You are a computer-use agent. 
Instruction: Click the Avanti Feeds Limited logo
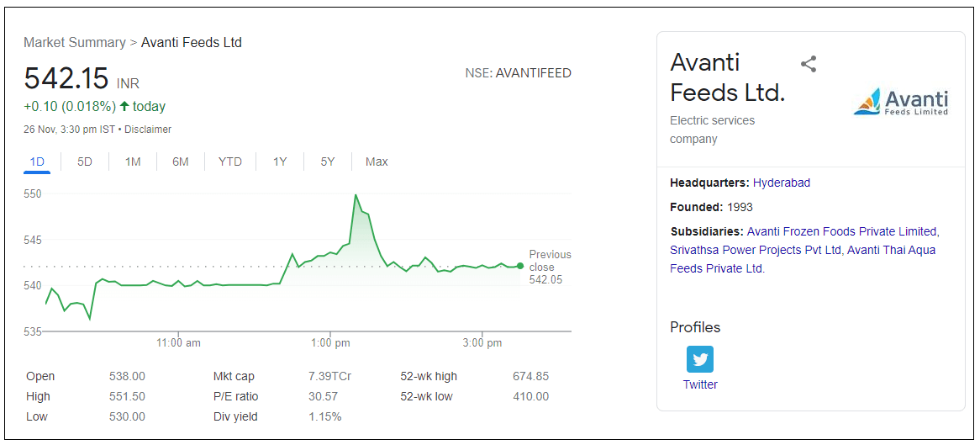(901, 102)
